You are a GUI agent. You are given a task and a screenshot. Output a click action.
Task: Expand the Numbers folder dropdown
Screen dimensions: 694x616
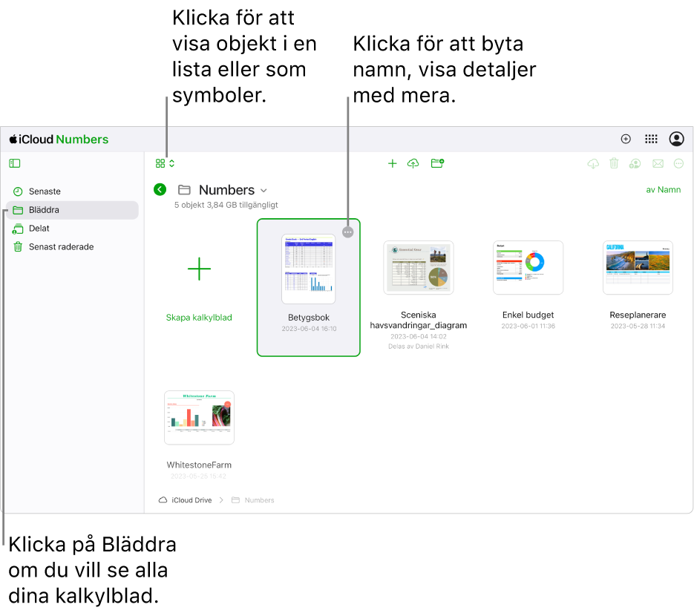[x=263, y=190]
